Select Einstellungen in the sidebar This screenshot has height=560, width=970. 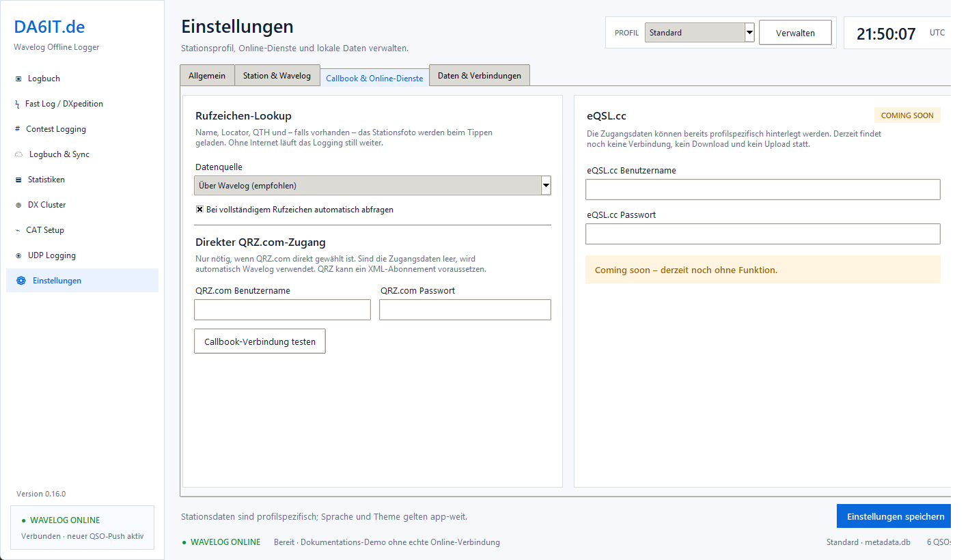coord(82,281)
